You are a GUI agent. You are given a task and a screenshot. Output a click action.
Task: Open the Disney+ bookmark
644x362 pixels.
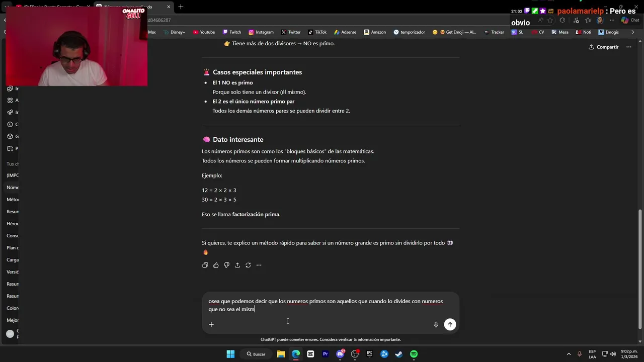(175, 32)
